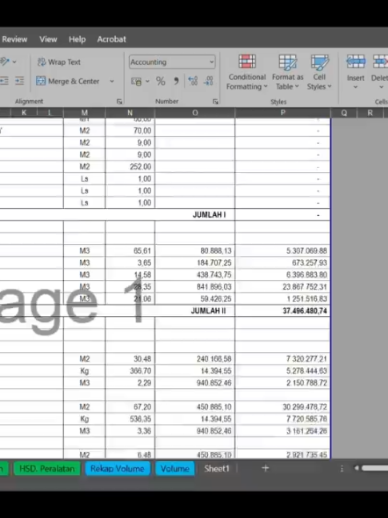Select cell with value 450.885,10 beside 67,20

point(195,407)
